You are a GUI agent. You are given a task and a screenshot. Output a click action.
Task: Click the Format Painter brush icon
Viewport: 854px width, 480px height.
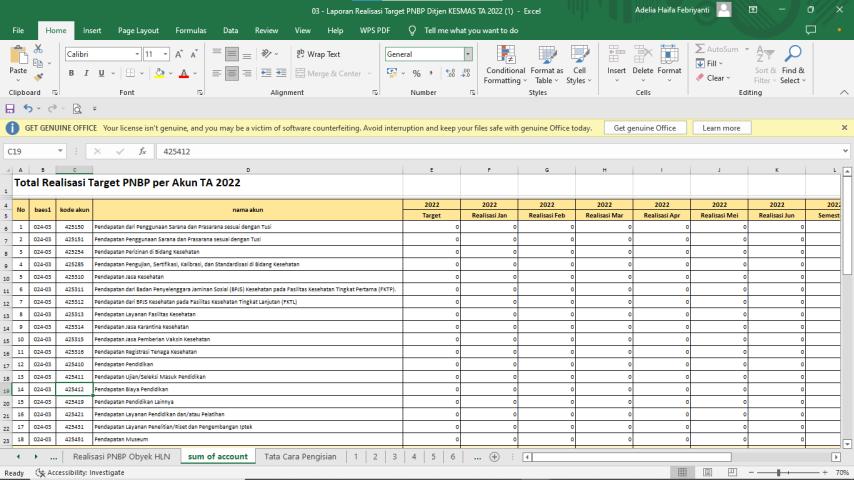[x=38, y=77]
